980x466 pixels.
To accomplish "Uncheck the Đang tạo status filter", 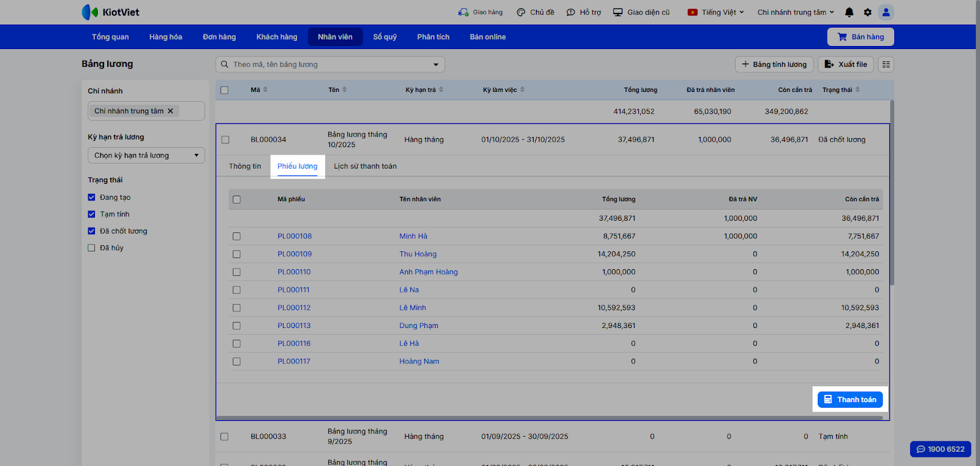I will pyautogui.click(x=91, y=197).
